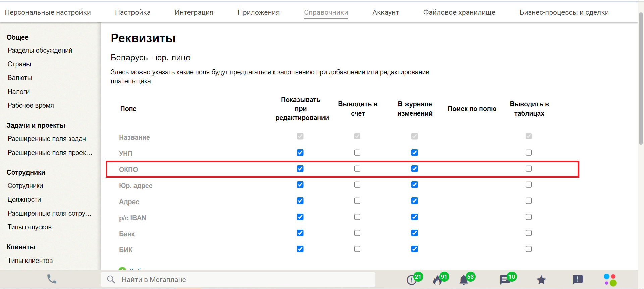Select Справочники tab
This screenshot has height=289, width=644.
point(326,12)
